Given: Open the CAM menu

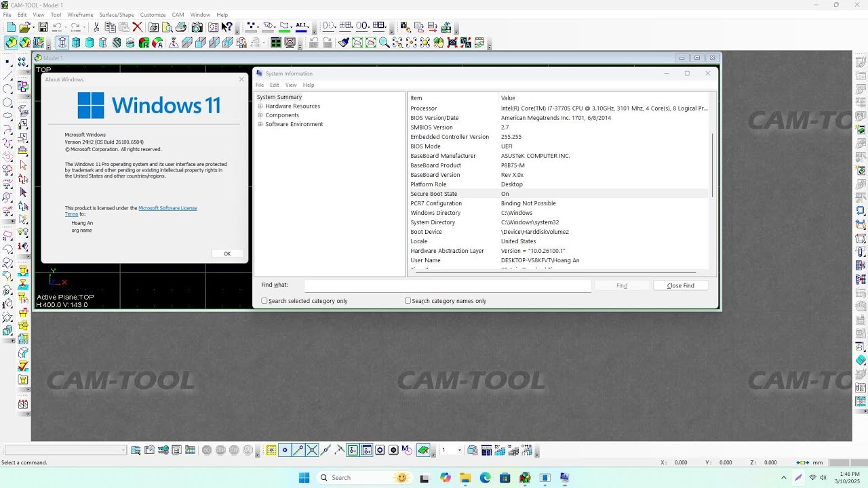Looking at the screenshot, I should tap(178, 15).
